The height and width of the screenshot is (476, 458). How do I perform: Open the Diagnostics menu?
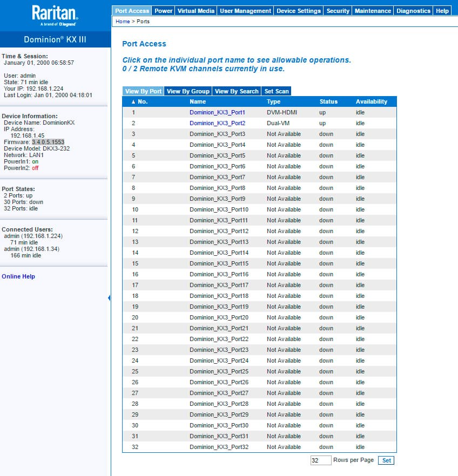(x=413, y=11)
